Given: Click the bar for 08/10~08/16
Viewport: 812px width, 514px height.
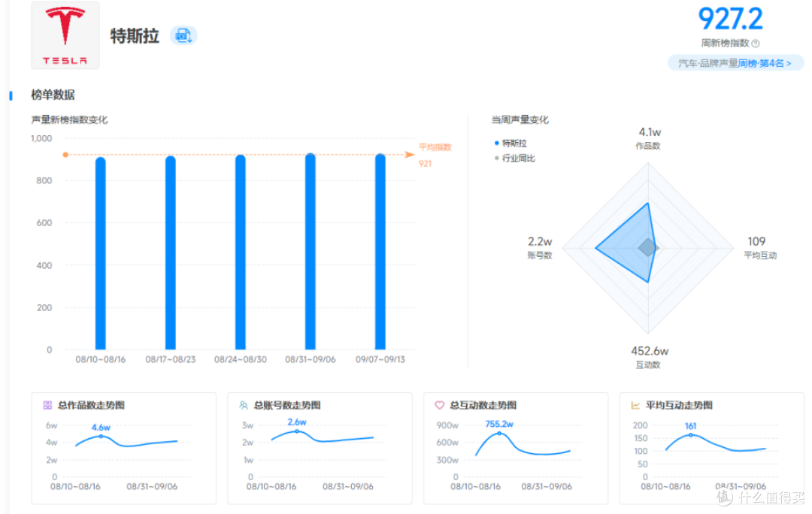Looking at the screenshot, I should click(101, 253).
